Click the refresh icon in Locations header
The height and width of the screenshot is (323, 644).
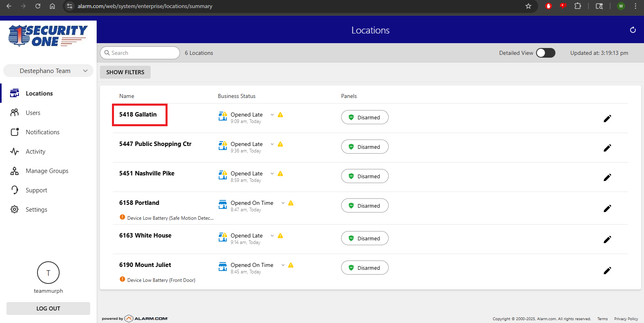pos(633,30)
